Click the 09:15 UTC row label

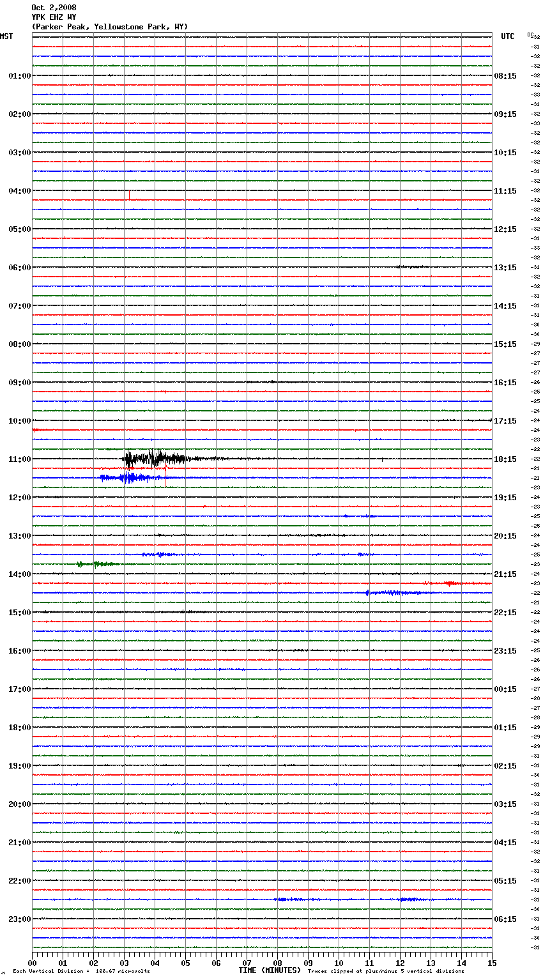coord(505,114)
